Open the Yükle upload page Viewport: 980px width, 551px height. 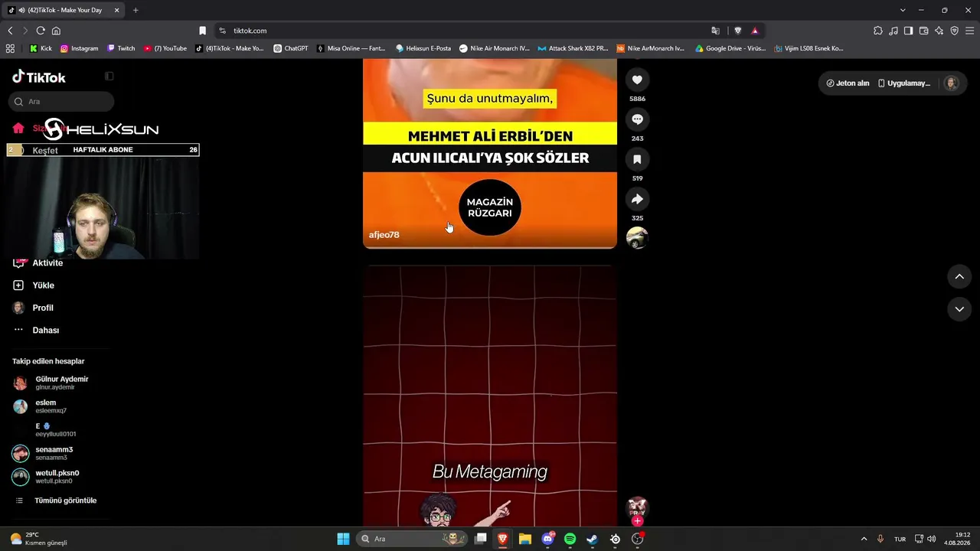(43, 285)
